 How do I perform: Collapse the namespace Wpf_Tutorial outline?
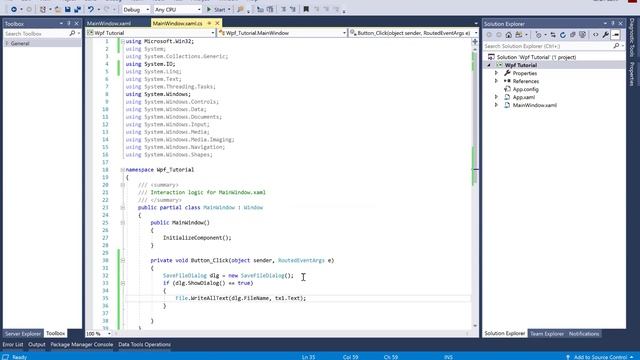pos(122,170)
